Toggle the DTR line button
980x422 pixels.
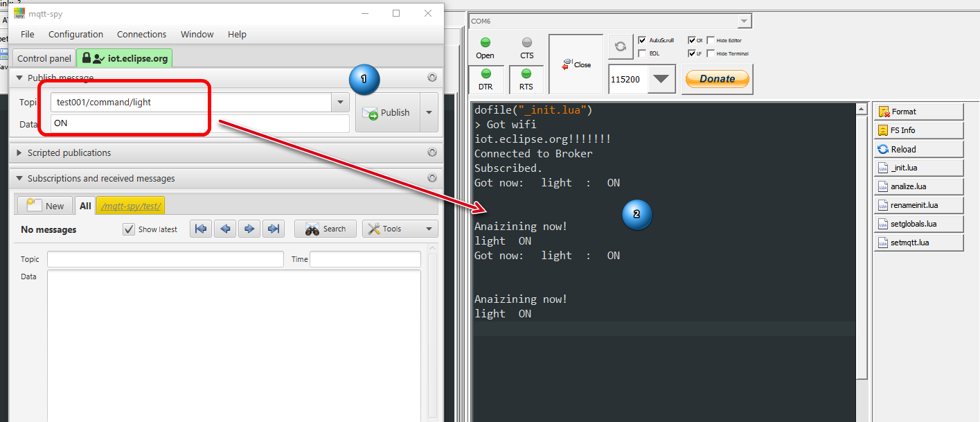pos(485,79)
